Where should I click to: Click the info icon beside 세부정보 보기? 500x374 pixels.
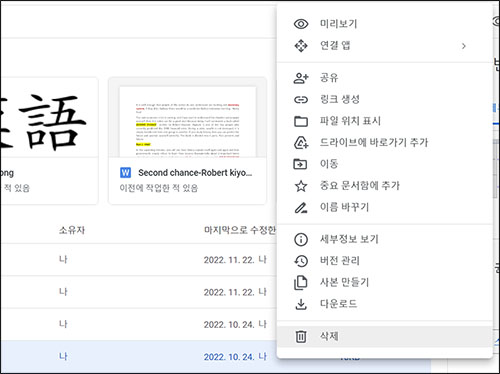pos(301,239)
